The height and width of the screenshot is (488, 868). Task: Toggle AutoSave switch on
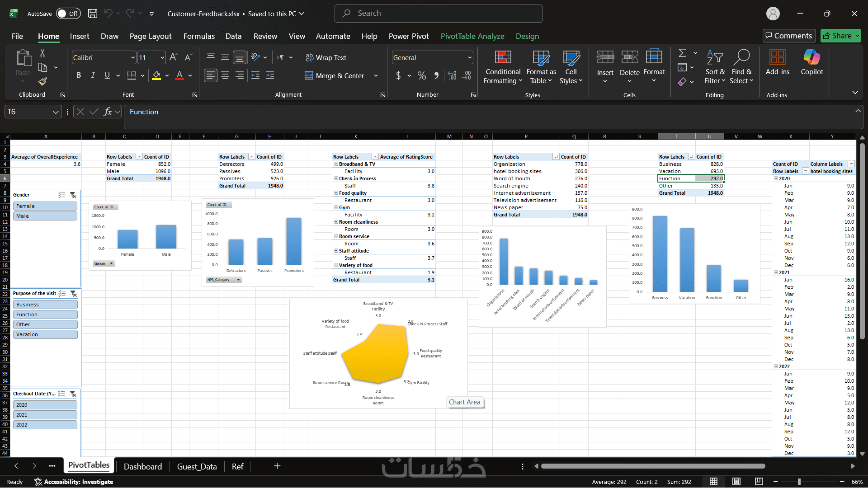tap(68, 14)
